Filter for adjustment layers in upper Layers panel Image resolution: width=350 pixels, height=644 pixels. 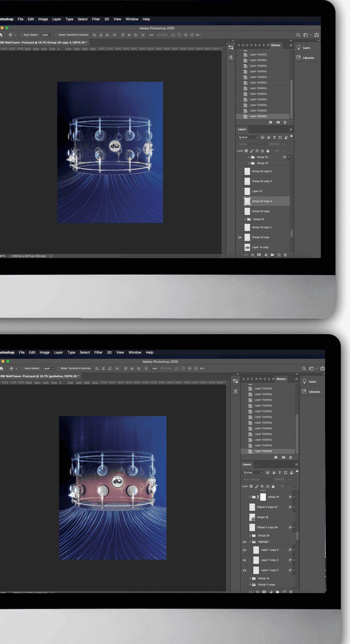tap(269, 138)
